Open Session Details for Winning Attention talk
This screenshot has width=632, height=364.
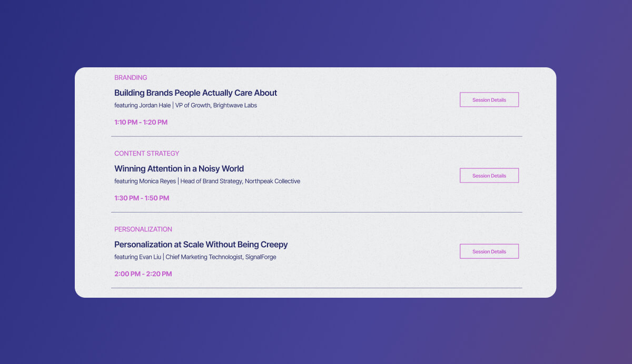489,175
